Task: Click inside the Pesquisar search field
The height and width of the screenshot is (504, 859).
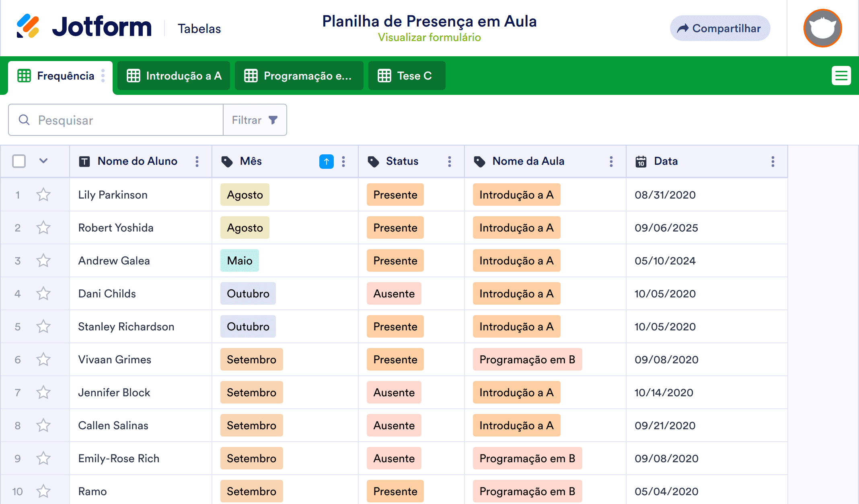Action: point(117,120)
